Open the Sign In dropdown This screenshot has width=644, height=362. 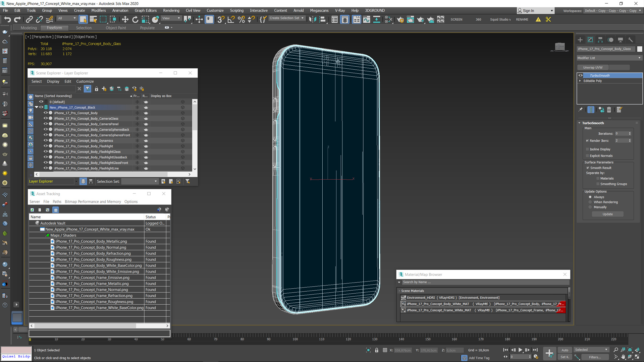click(535, 11)
